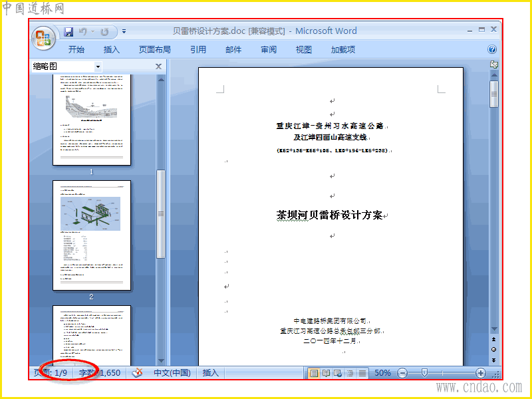Save the document with floppy icon

tap(69, 32)
